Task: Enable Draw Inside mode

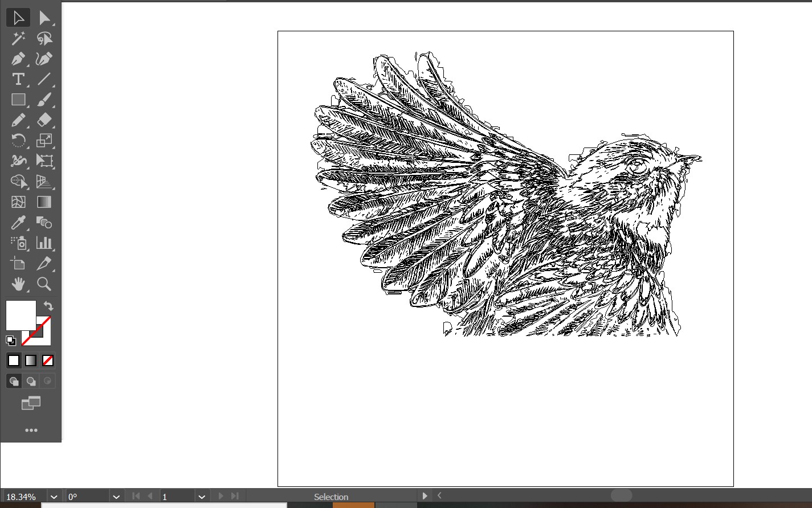Action: pyautogui.click(x=48, y=381)
